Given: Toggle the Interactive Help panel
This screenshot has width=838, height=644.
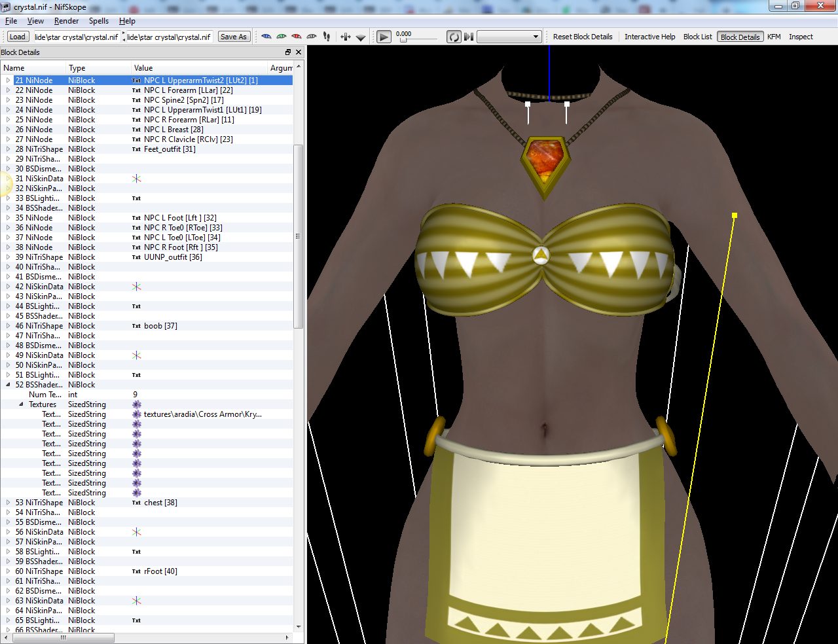Looking at the screenshot, I should [x=649, y=37].
